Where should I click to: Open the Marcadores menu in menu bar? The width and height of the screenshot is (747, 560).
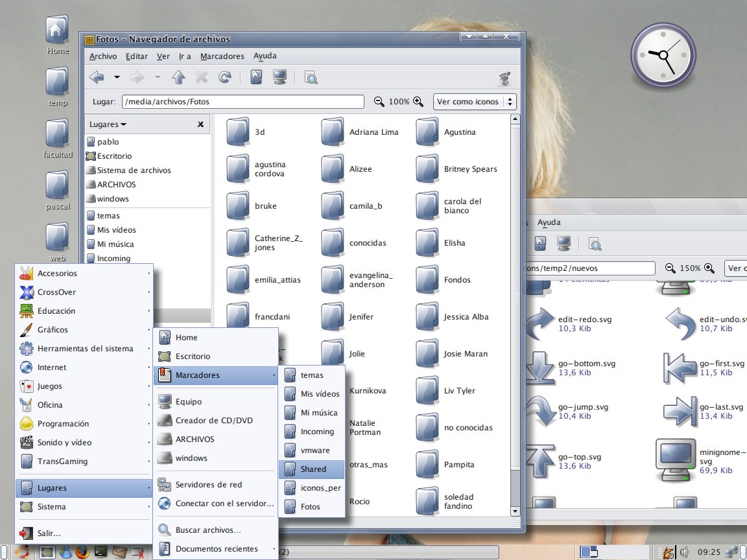click(x=222, y=56)
